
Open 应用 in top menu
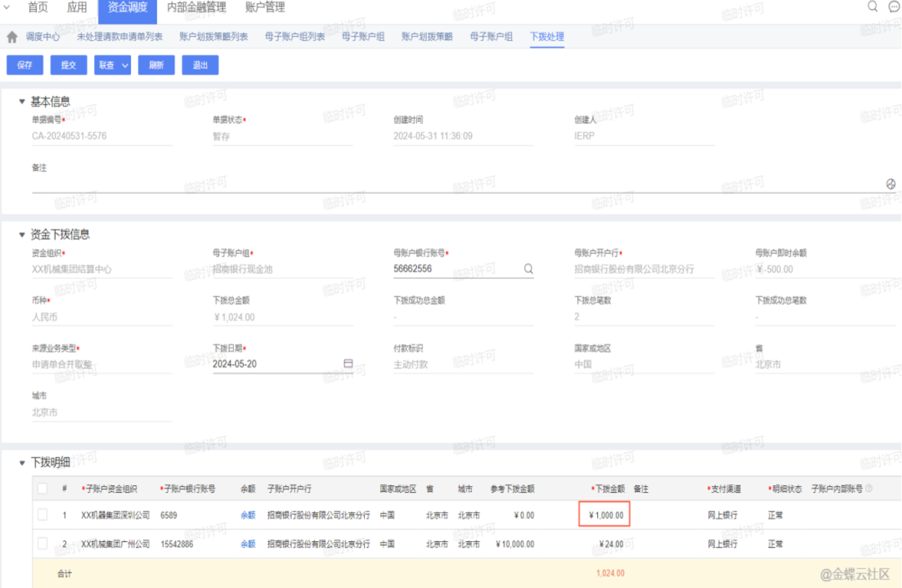tap(77, 8)
